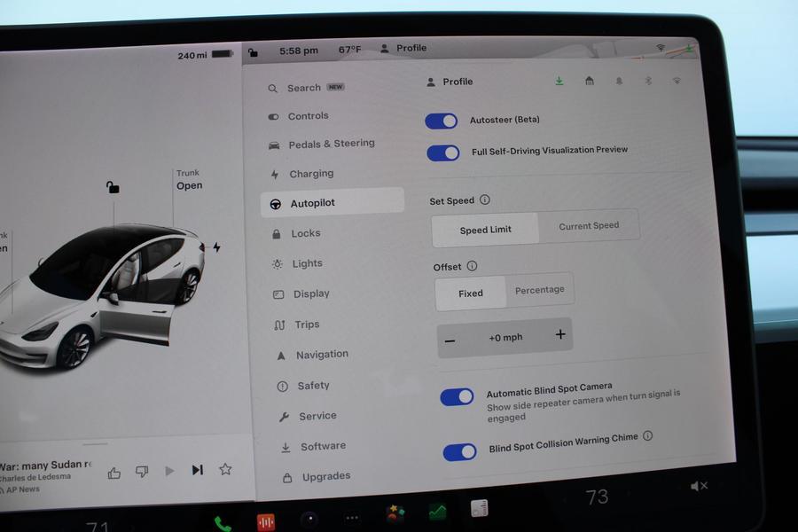Screen dimensions: 798x532
Task: Select Current Speed option
Action: [589, 226]
